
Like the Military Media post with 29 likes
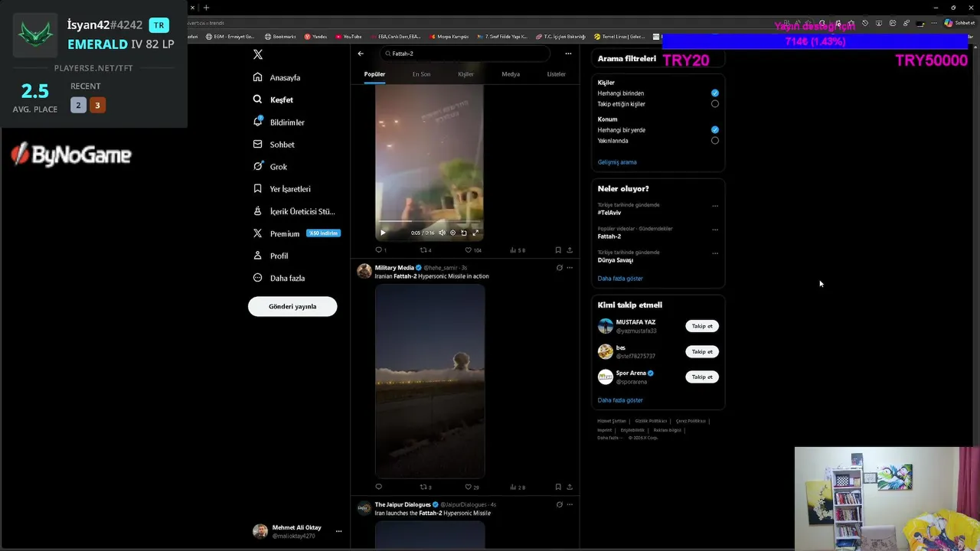pyautogui.click(x=472, y=487)
